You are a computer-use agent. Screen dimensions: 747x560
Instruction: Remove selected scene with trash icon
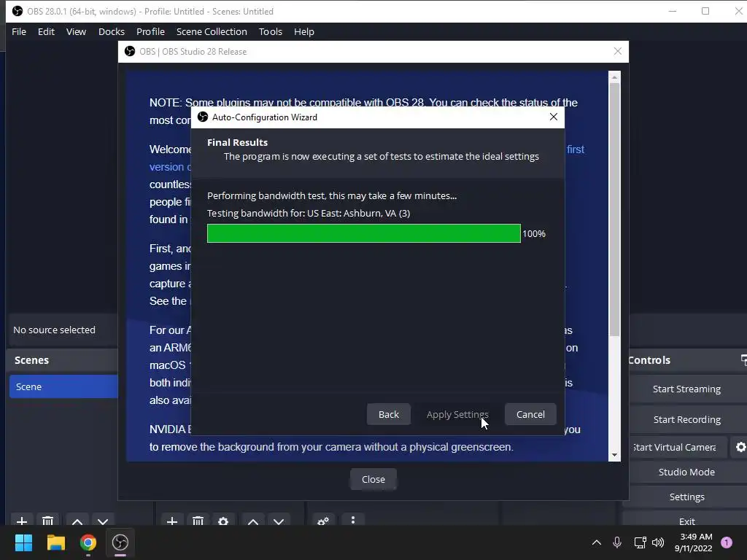pos(47,521)
